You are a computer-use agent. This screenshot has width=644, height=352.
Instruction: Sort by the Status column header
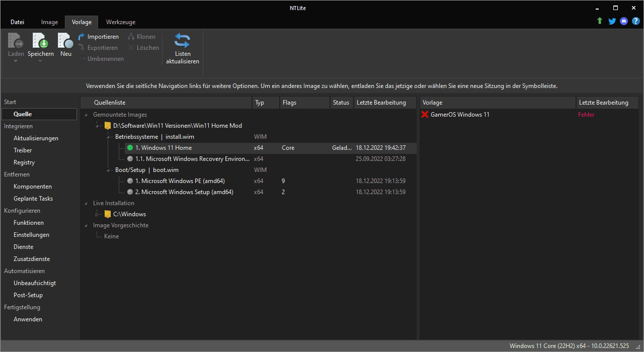click(x=342, y=103)
